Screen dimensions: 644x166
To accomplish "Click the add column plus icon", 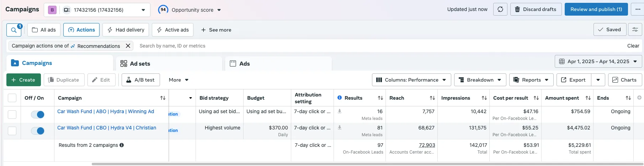I will point(639,98).
